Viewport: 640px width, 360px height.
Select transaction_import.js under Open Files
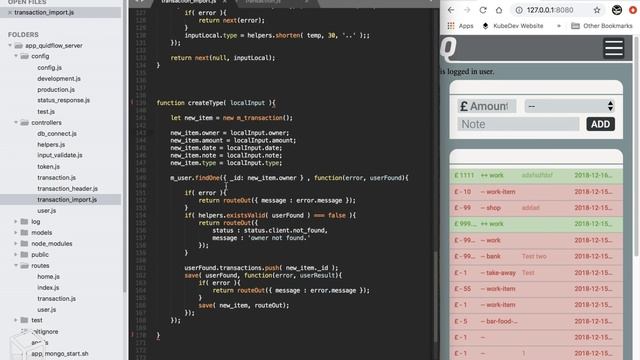point(44,13)
